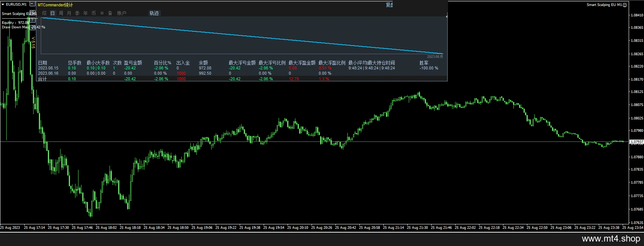Click the holding time 9:48:24 values
Viewport: 644px width, 246px height.
pos(372,68)
